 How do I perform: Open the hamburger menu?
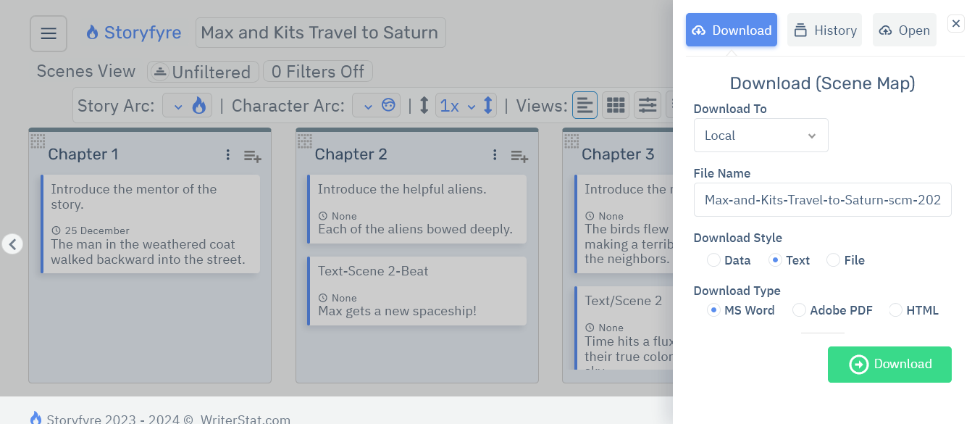[x=49, y=33]
